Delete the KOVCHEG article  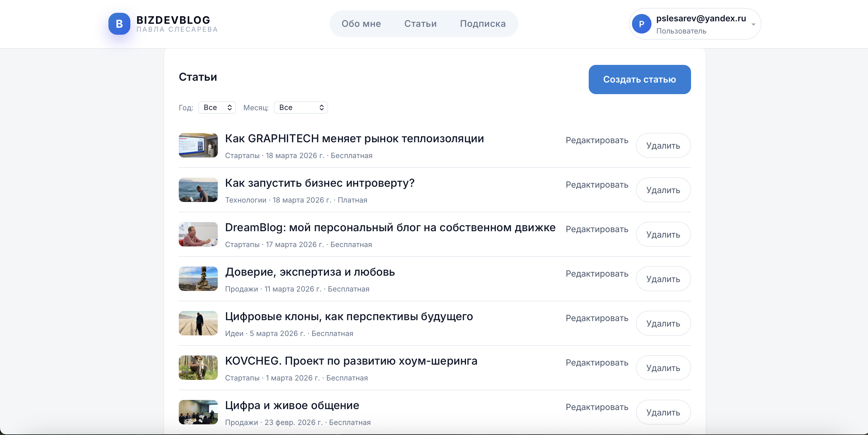[663, 368]
